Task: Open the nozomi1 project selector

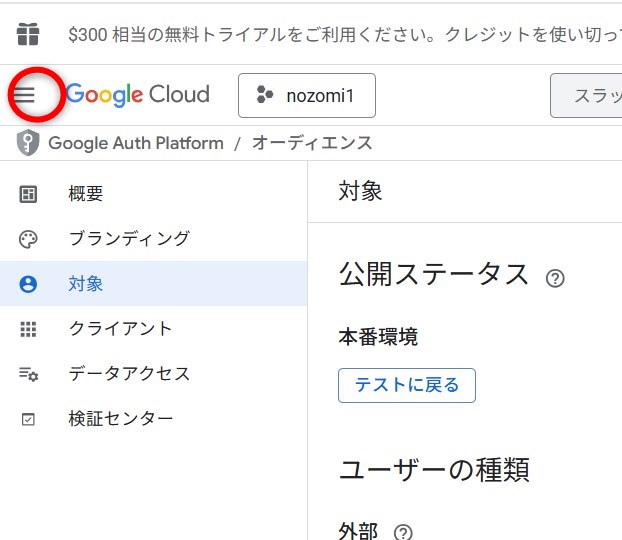Action: tap(306, 95)
